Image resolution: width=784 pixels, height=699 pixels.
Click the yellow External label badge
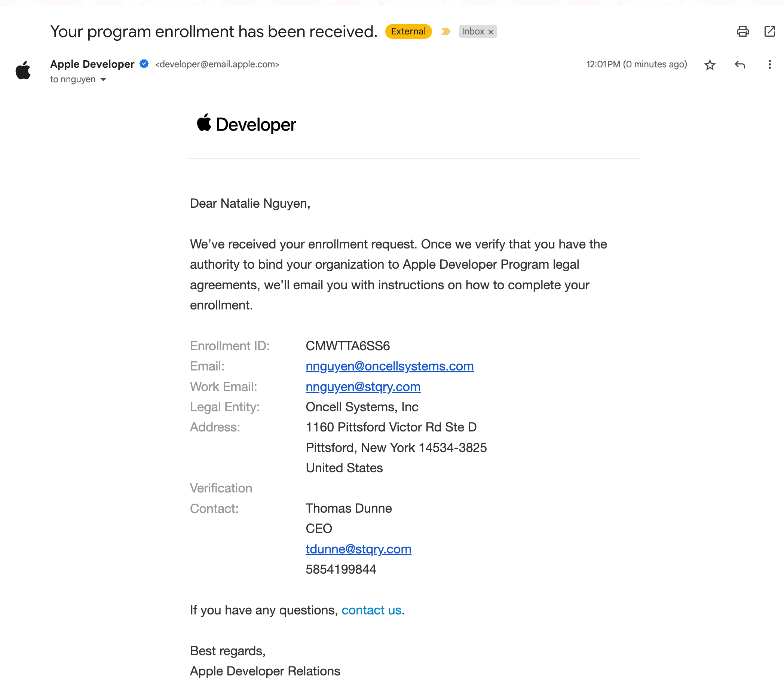point(408,31)
